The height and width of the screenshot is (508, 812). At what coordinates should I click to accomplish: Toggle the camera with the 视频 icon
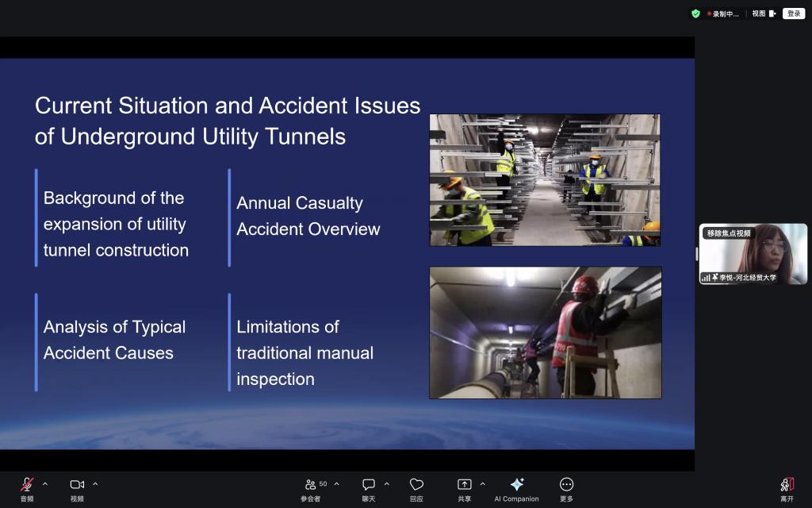(x=77, y=484)
